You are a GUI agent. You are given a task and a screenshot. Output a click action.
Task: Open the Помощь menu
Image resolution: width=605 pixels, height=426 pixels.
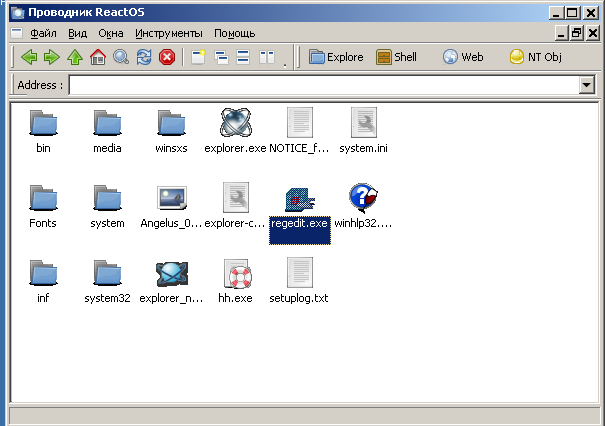(235, 34)
